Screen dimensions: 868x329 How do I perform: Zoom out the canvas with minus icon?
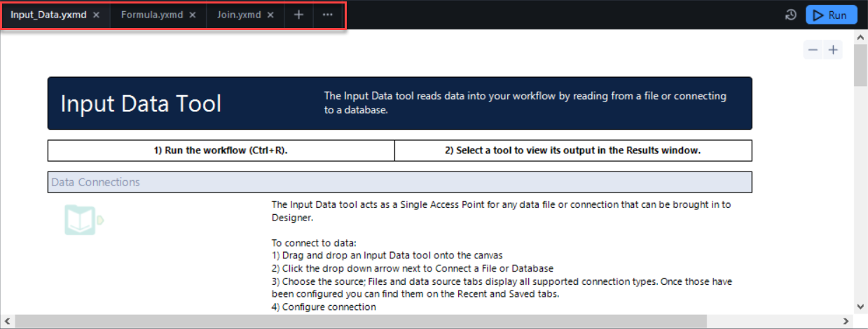point(813,50)
